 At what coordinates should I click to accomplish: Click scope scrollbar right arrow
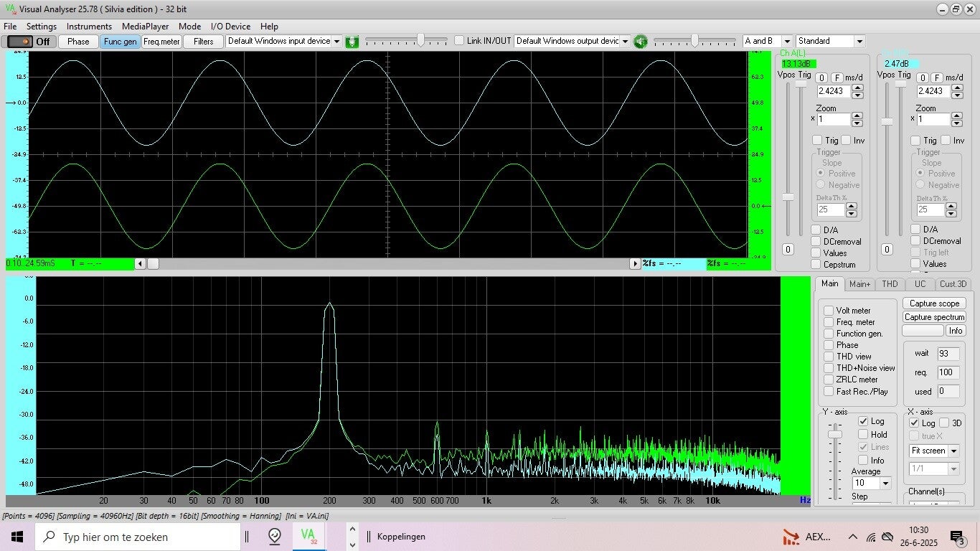[635, 264]
